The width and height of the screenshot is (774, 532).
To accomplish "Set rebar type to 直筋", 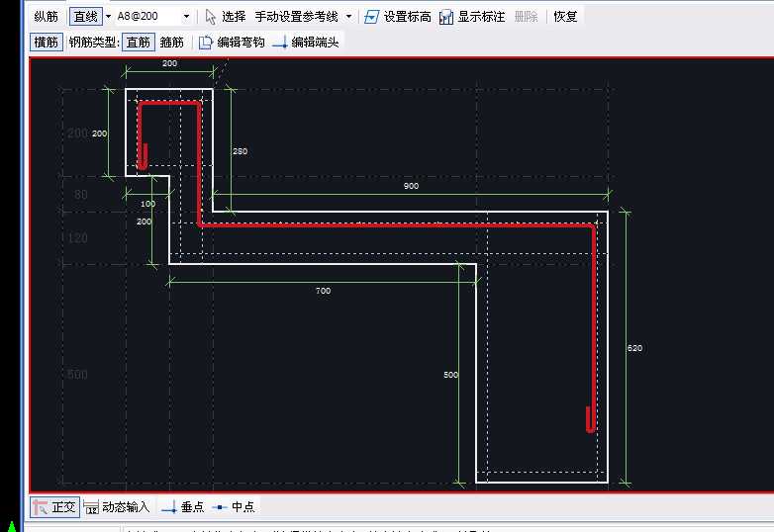I will (x=139, y=43).
